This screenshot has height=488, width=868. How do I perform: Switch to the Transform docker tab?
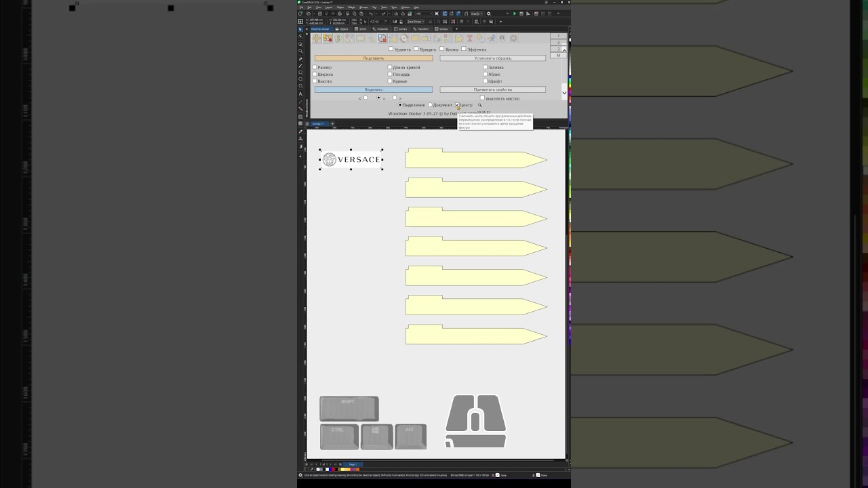tap(420, 29)
